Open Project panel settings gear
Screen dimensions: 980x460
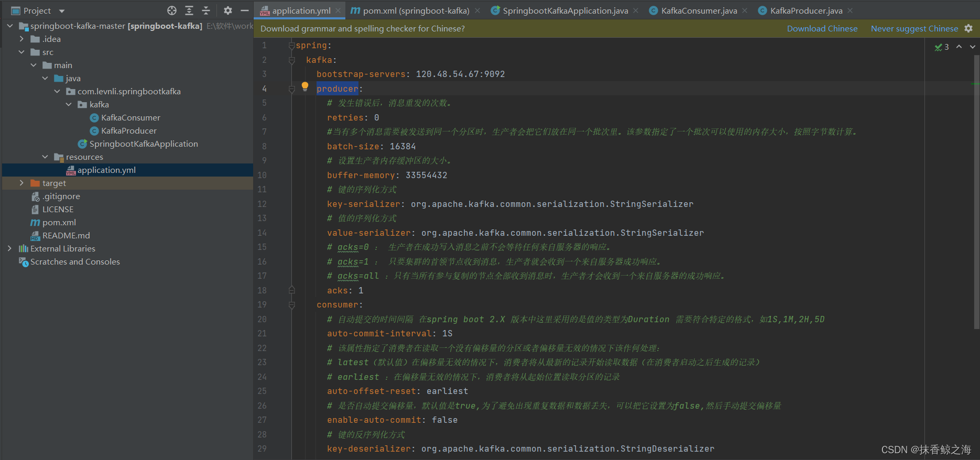point(228,10)
